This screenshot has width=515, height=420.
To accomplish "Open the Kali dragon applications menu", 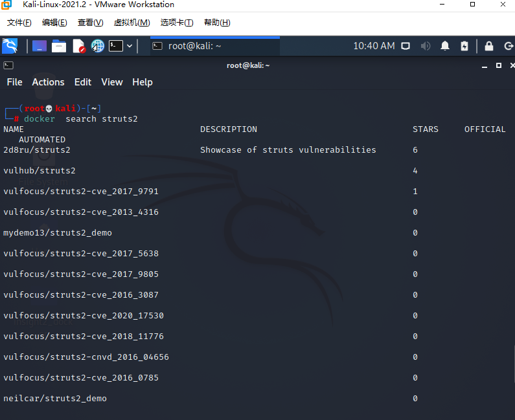I will click(x=10, y=46).
